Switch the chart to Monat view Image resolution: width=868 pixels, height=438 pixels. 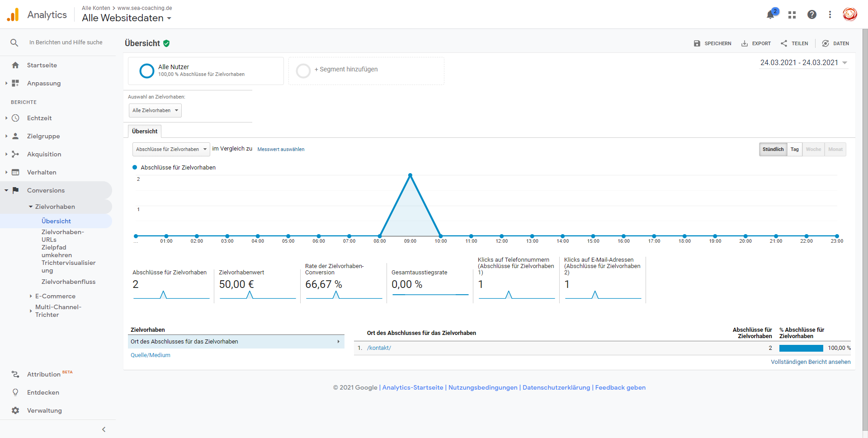point(835,149)
